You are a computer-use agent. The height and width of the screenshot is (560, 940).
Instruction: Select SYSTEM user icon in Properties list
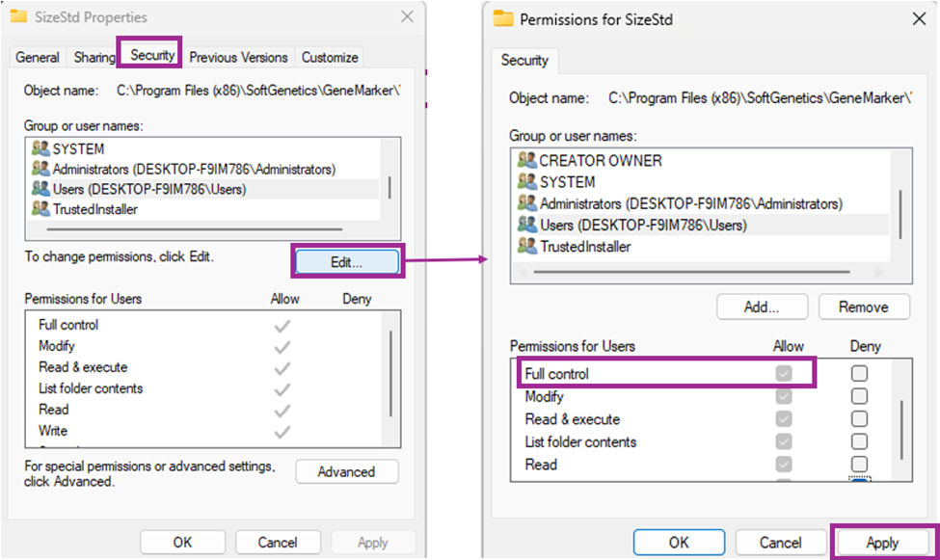click(40, 149)
